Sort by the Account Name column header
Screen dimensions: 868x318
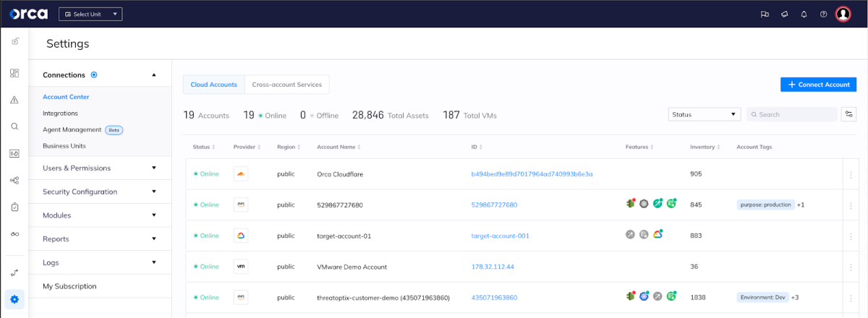coord(339,147)
